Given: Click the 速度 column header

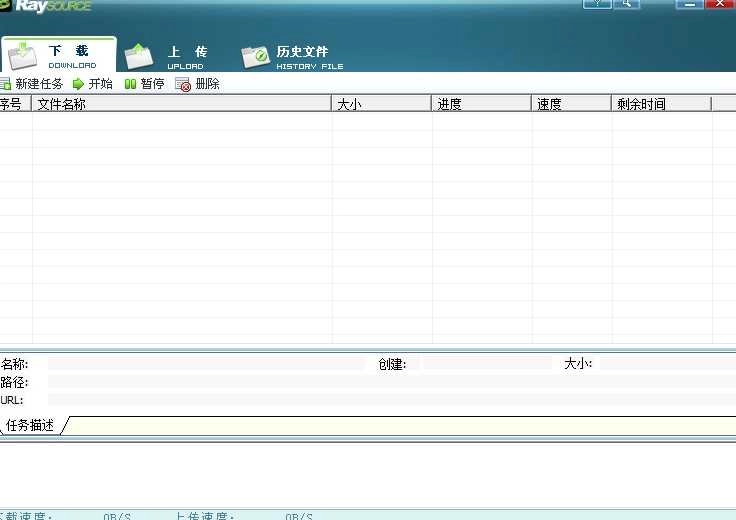Looking at the screenshot, I should click(x=571, y=104).
